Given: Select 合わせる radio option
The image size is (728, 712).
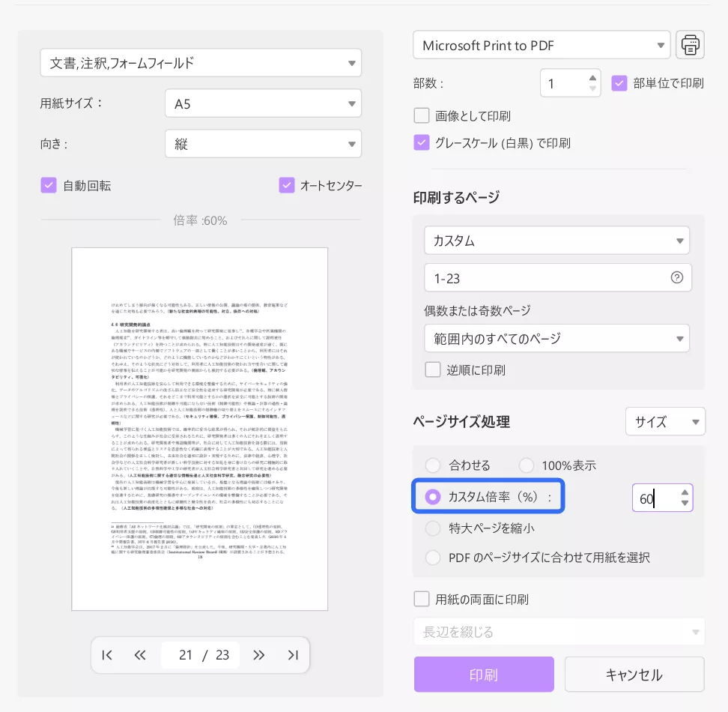Looking at the screenshot, I should click(x=433, y=465).
